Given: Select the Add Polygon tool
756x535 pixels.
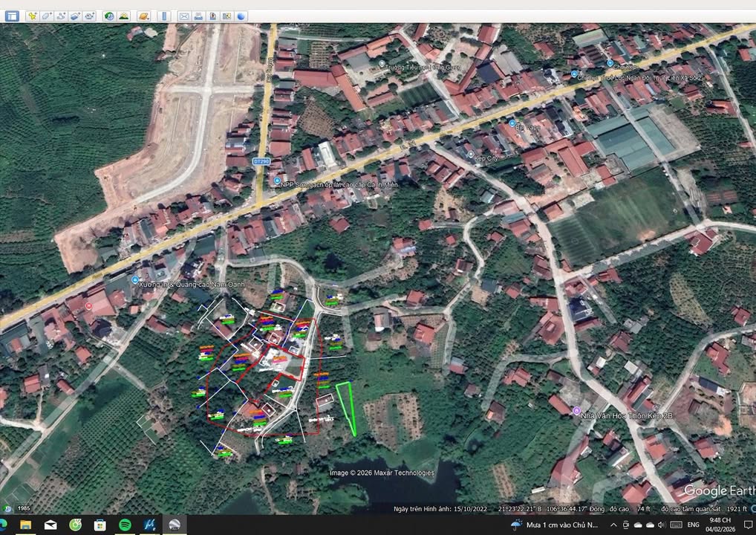Looking at the screenshot, I should click(47, 16).
